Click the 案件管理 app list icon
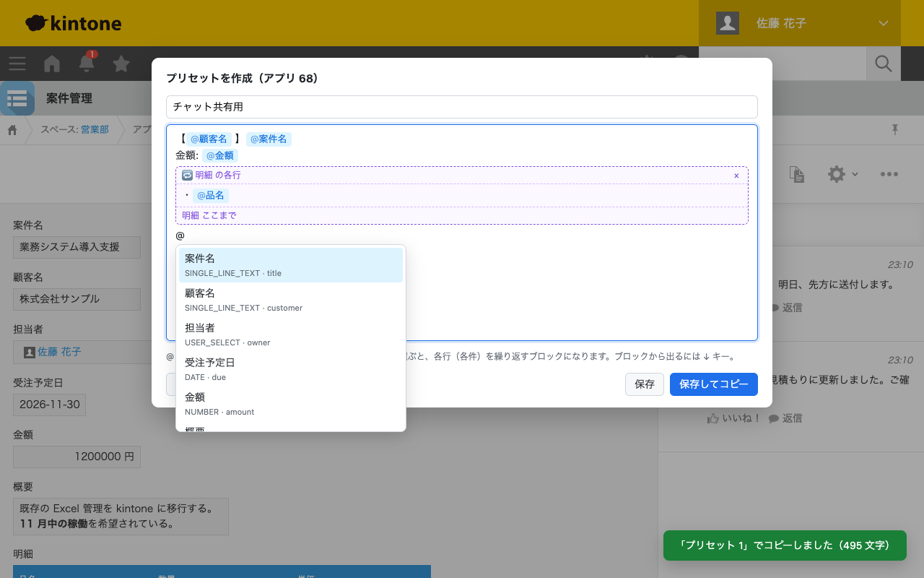The image size is (924, 578). pyautogui.click(x=17, y=98)
